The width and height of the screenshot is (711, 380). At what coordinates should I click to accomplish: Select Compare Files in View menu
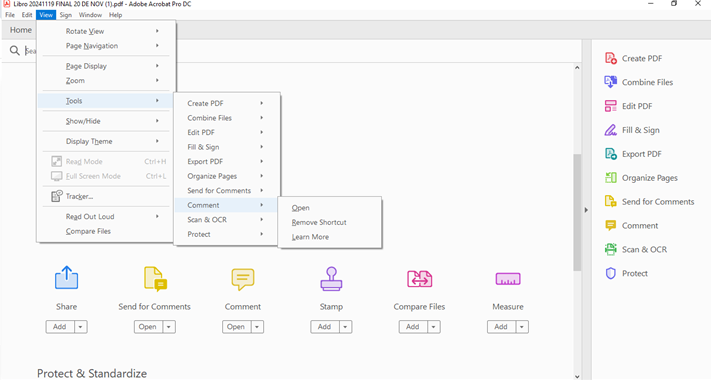[x=106, y=231]
